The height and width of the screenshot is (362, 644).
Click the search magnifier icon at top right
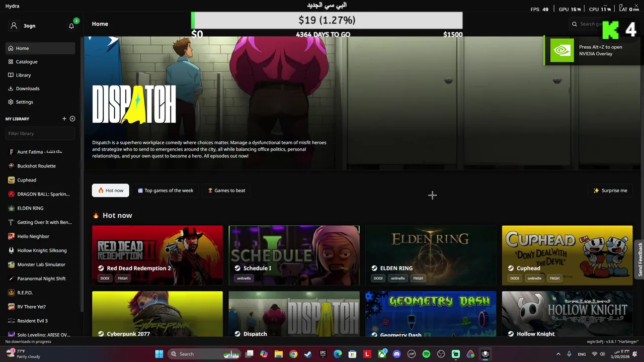click(x=575, y=24)
